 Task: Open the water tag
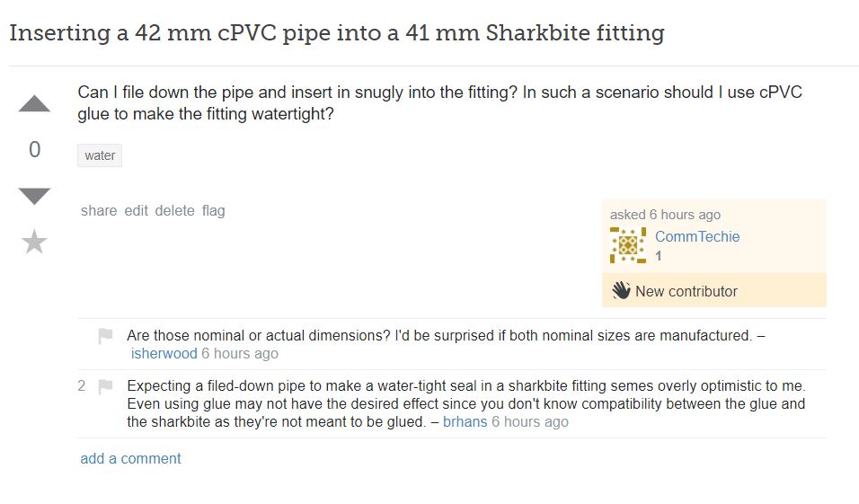click(100, 155)
